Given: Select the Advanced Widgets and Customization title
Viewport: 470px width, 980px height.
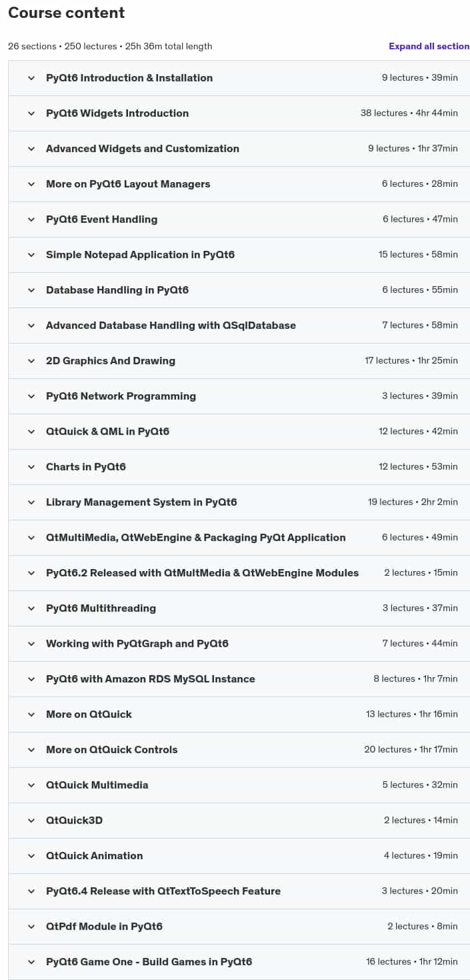Looking at the screenshot, I should (x=143, y=149).
